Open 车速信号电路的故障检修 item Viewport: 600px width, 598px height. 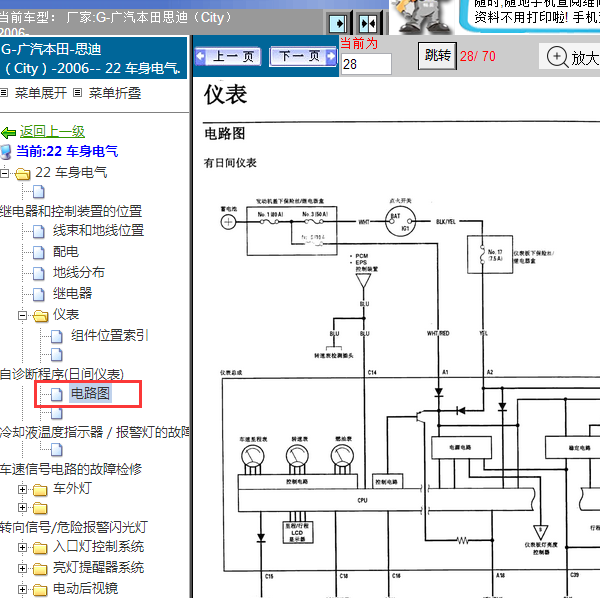coord(71,469)
